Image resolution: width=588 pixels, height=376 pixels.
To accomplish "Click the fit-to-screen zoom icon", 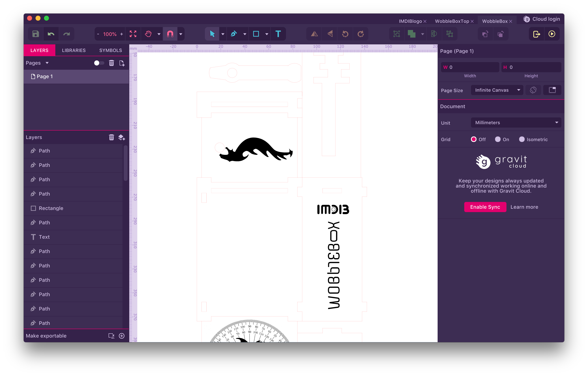I will [133, 34].
